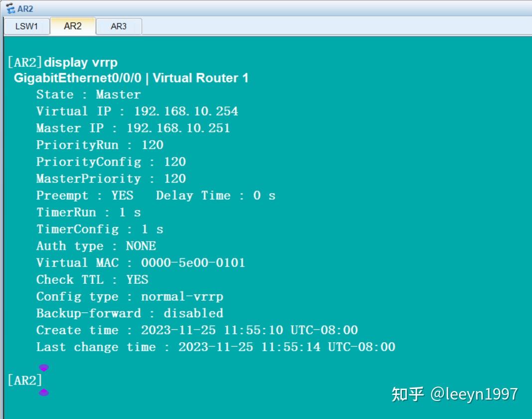Switch to the LSW1 tab
Screen dimensions: 532x419
[x=26, y=26]
